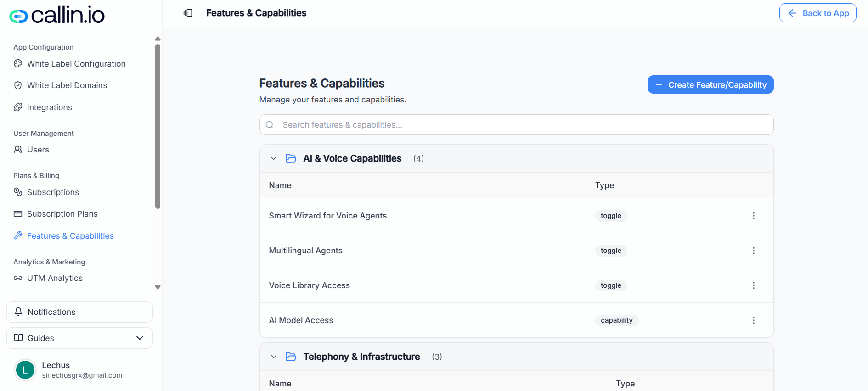Click the search magnifier icon
This screenshot has width=868, height=391.
coord(270,125)
